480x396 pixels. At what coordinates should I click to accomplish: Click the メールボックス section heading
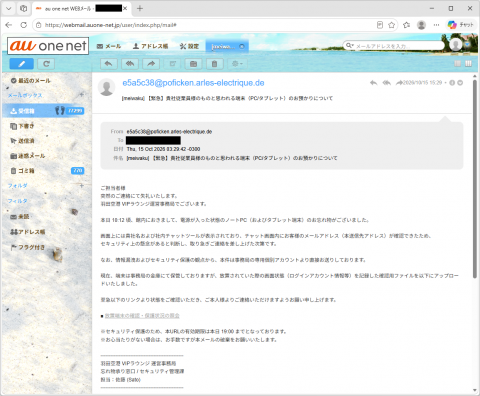tap(25, 95)
